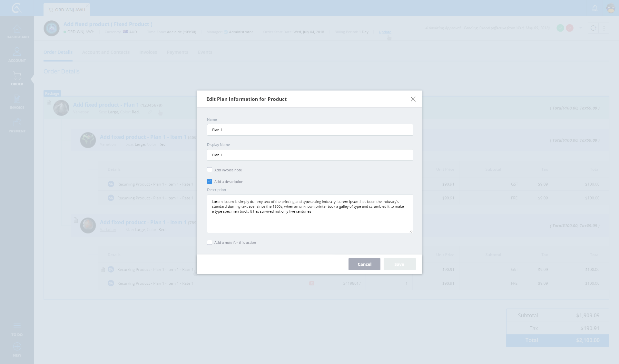The height and width of the screenshot is (364, 619).
Task: Click into the Display Name field
Action: (x=310, y=155)
